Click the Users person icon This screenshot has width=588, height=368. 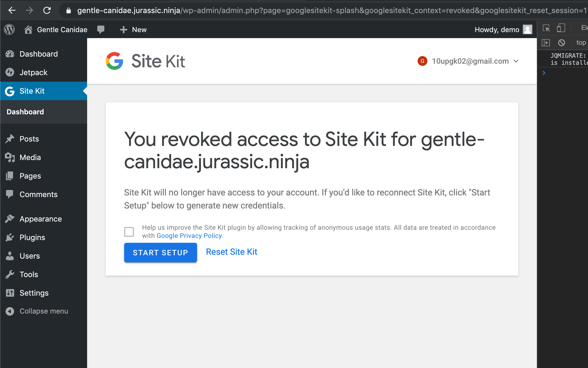tap(10, 256)
